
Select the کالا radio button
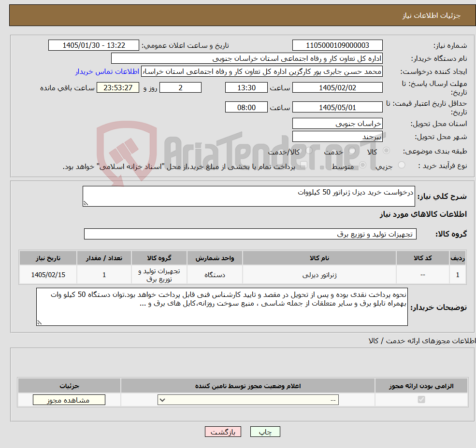pyautogui.click(x=387, y=151)
